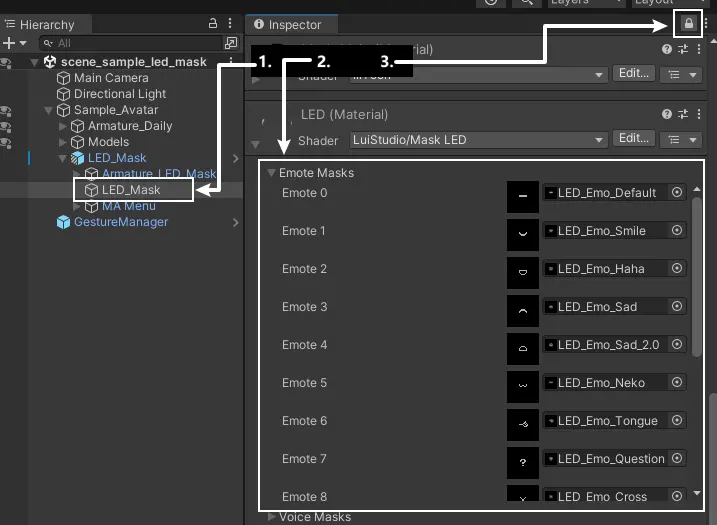Open the LuiStudio/Mask LED shader dropdown
The image size is (717, 525).
tap(477, 140)
